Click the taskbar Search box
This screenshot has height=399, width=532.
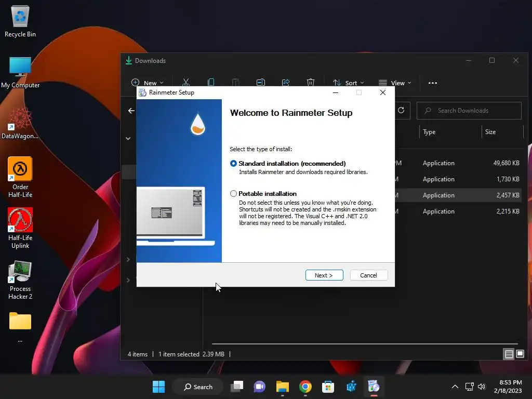198,387
